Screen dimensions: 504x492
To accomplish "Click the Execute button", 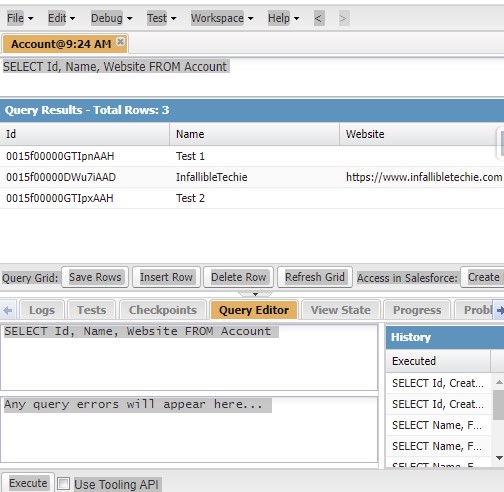I will click(x=28, y=483).
